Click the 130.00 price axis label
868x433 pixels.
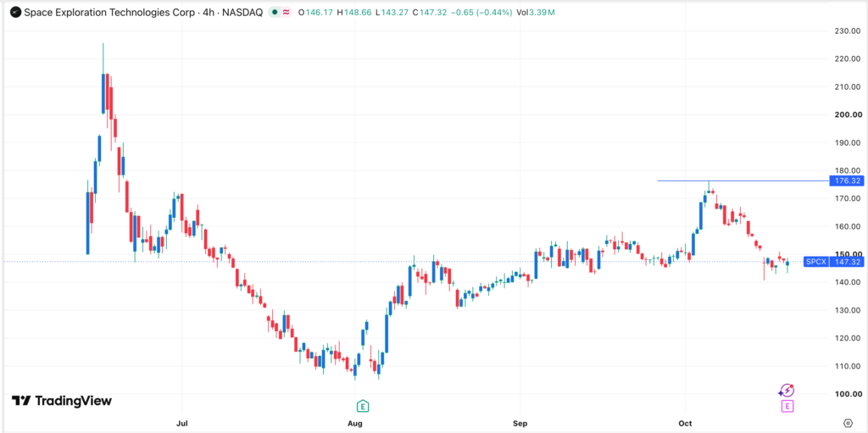(x=848, y=310)
